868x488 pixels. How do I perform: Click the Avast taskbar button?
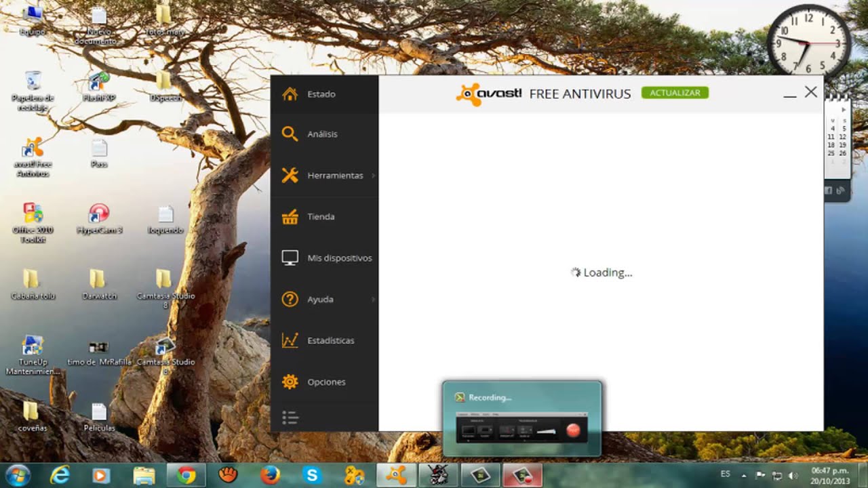396,475
